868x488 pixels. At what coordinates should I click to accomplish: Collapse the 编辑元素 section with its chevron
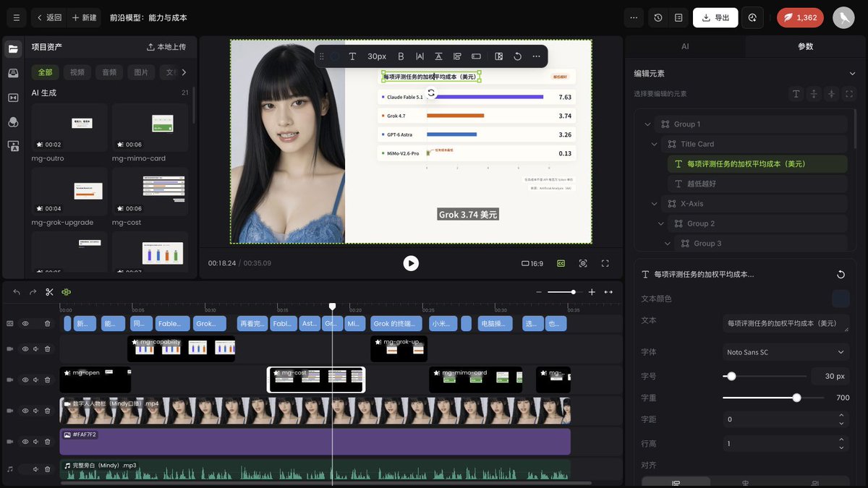click(852, 74)
